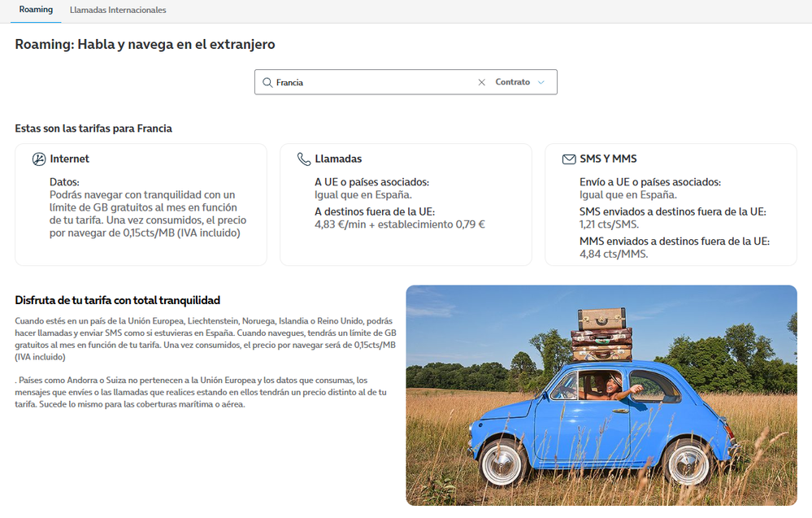Click the 1,21 cts/SMS price text

point(609,224)
